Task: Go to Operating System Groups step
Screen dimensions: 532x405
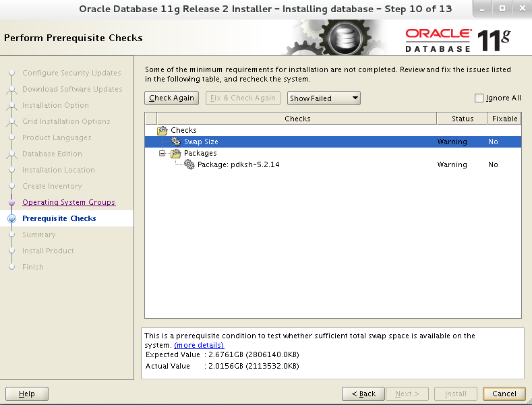Action: [69, 202]
